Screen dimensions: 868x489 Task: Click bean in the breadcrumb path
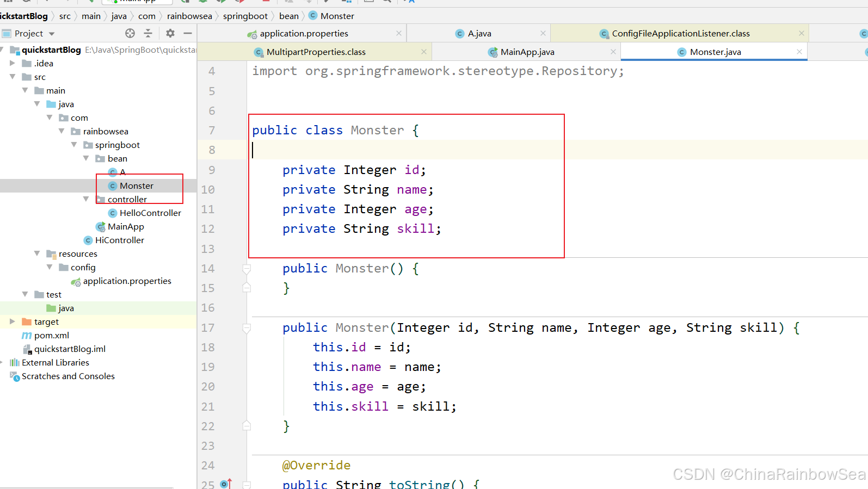click(289, 16)
